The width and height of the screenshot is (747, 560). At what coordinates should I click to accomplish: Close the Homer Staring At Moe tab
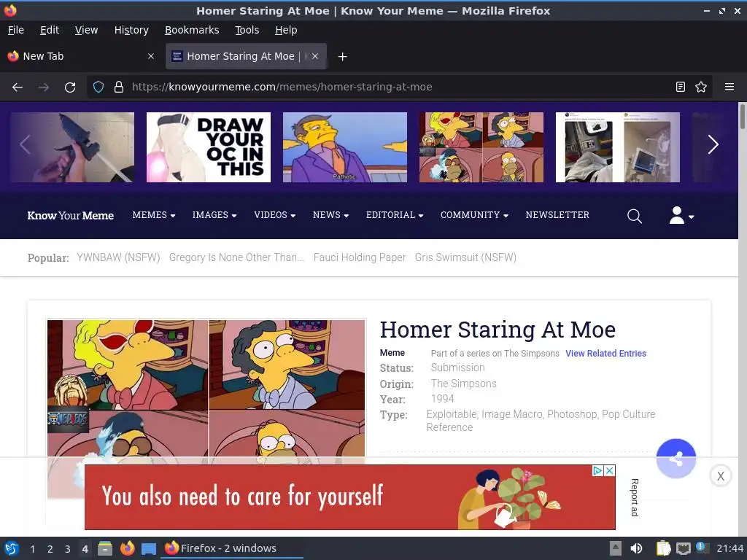tap(315, 56)
